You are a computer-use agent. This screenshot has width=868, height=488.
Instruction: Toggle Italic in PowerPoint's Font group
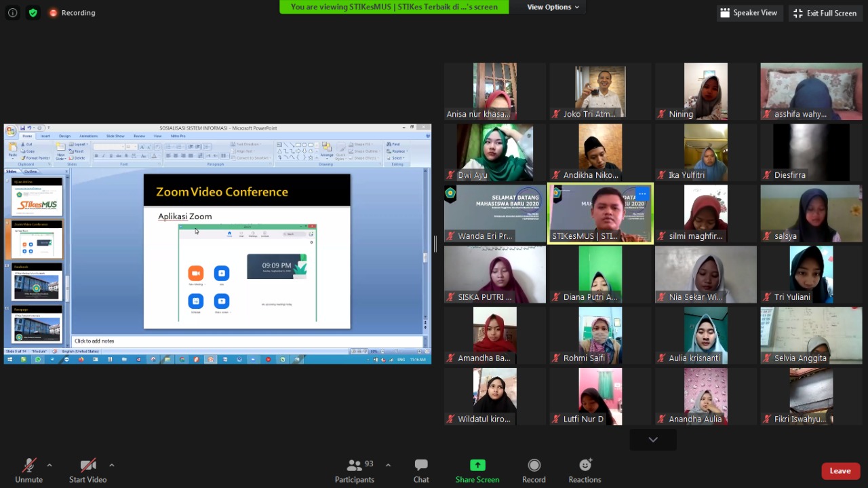point(104,155)
